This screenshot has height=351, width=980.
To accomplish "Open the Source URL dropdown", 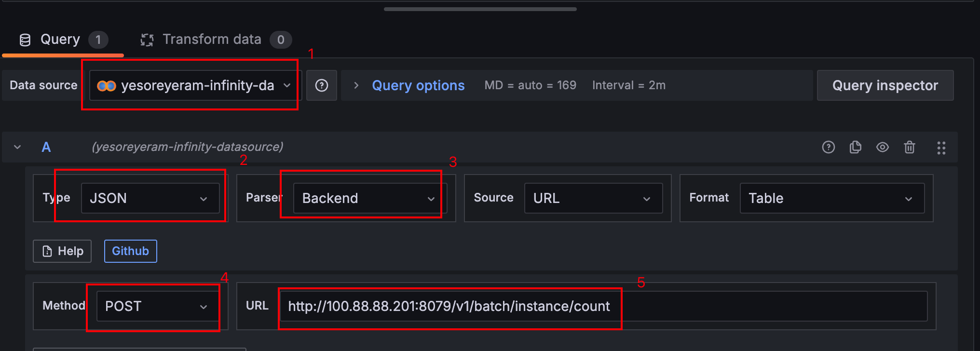I will [x=593, y=198].
